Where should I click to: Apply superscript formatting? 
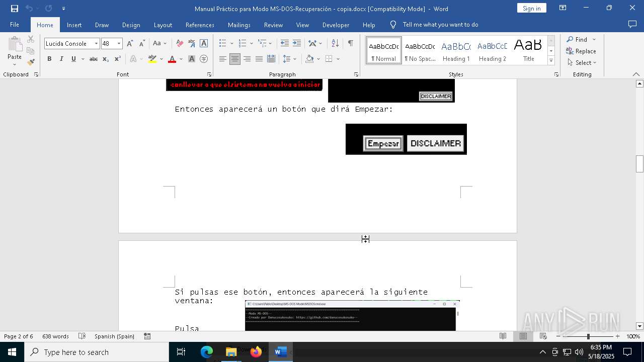coord(118,59)
